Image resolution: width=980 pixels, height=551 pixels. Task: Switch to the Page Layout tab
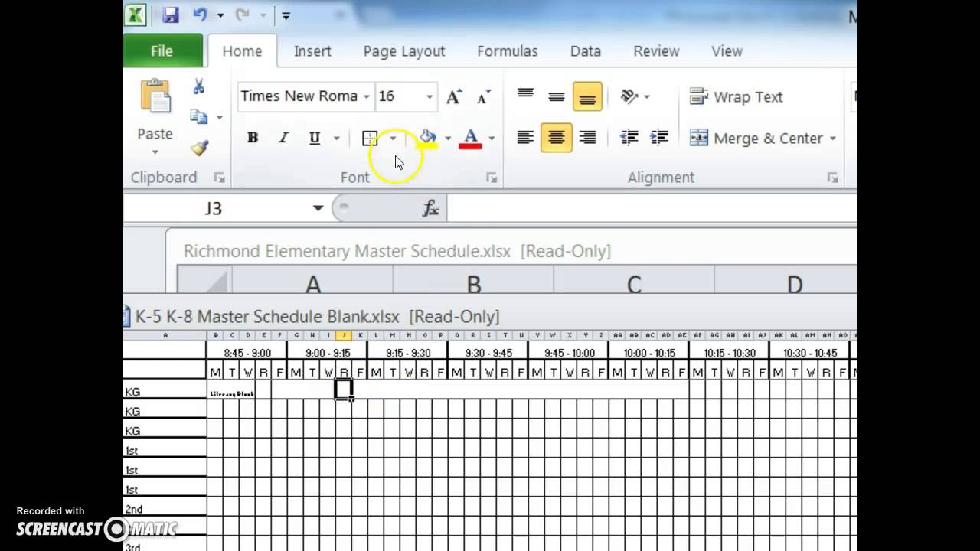[404, 51]
